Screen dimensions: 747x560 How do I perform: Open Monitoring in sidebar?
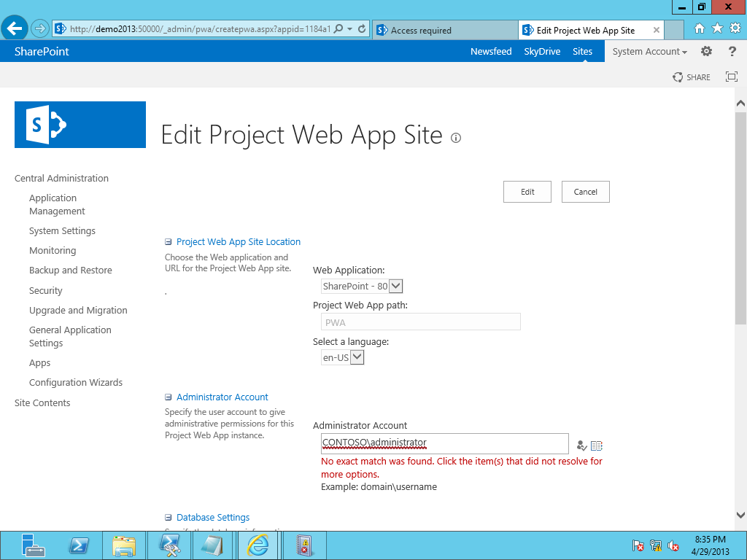[53, 251]
